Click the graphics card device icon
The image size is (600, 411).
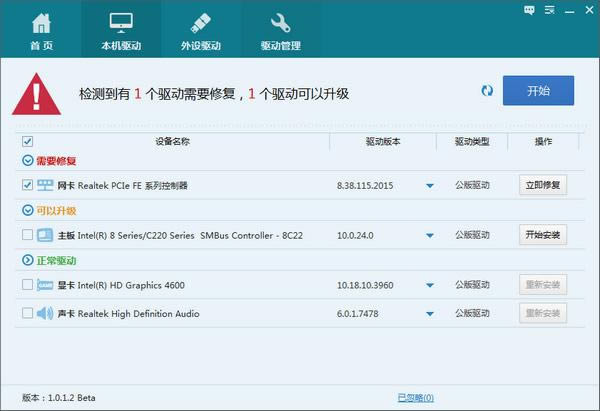(x=45, y=285)
